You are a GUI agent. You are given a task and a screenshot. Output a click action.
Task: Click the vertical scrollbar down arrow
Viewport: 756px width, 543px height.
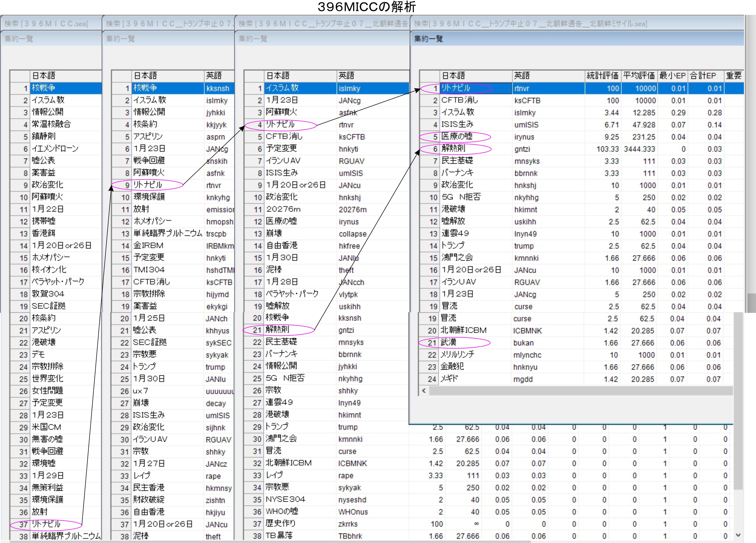(x=738, y=535)
